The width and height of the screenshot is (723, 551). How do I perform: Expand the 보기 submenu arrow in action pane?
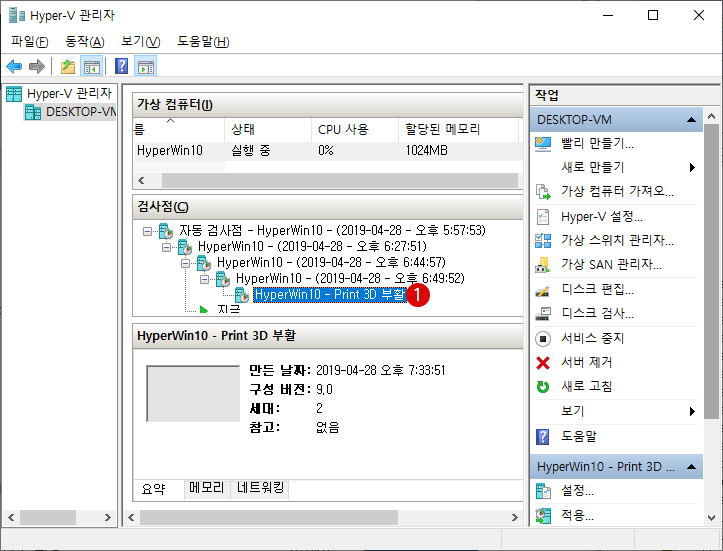click(x=692, y=411)
